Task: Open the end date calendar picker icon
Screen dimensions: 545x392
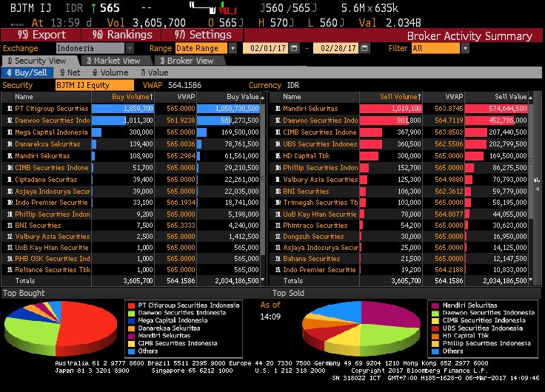Action: [x=364, y=48]
